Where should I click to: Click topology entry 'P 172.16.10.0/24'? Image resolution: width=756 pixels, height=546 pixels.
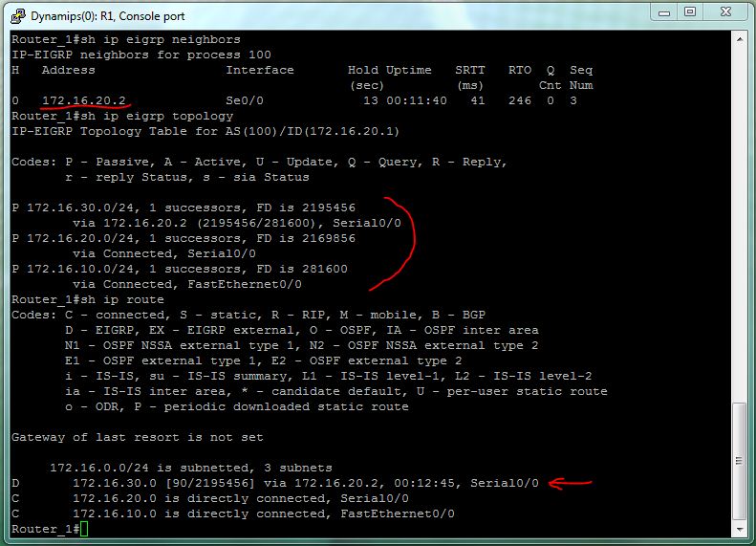click(76, 269)
